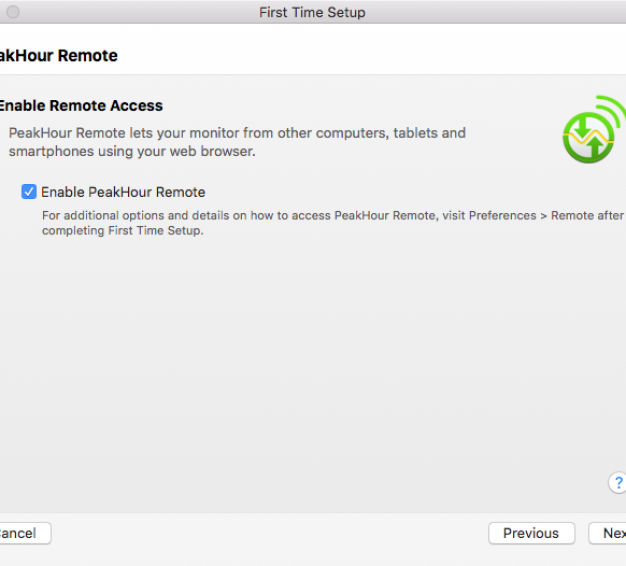Click the paragraph describing PeakHour Remote monitoring
The image size is (626, 566).
(x=237, y=142)
